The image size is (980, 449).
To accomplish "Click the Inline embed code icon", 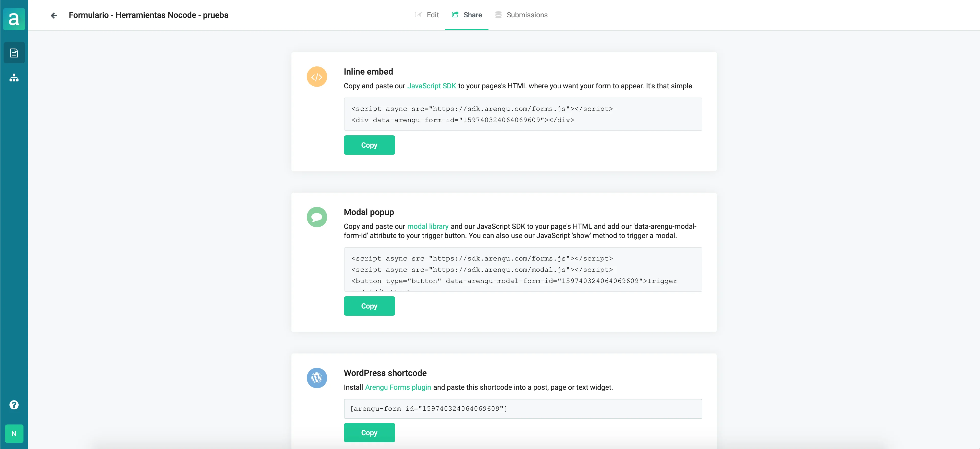I will point(316,77).
